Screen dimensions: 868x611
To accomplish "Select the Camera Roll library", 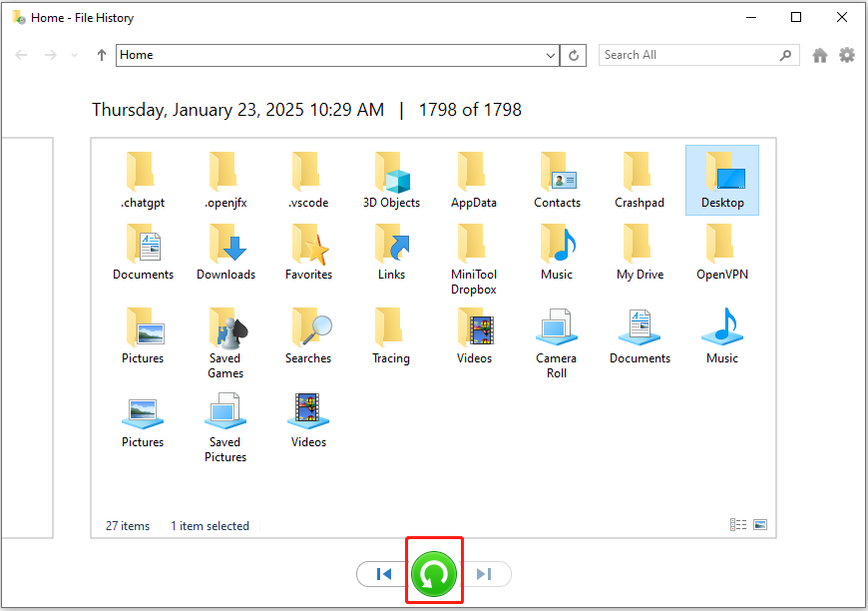I will click(x=557, y=343).
